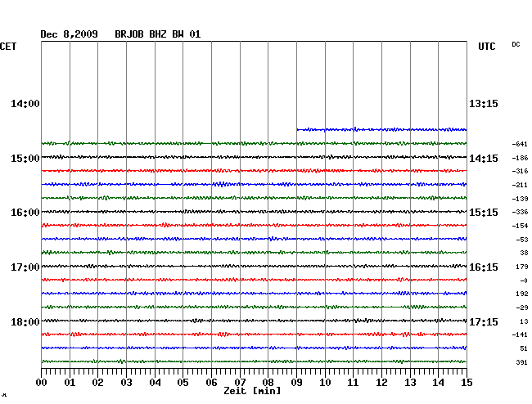Click the '15:15' UTC time label
This screenshot has width=532, height=404.
coord(484,213)
